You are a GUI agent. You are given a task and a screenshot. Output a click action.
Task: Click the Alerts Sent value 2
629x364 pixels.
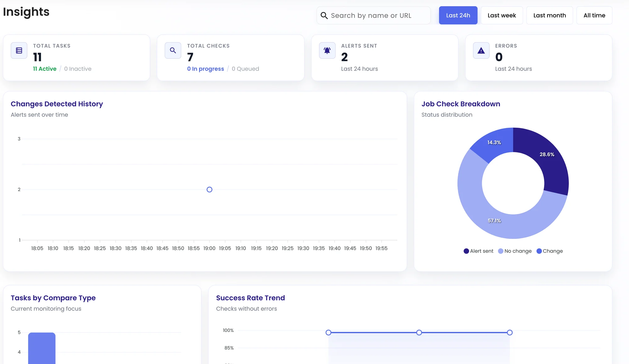[344, 57]
